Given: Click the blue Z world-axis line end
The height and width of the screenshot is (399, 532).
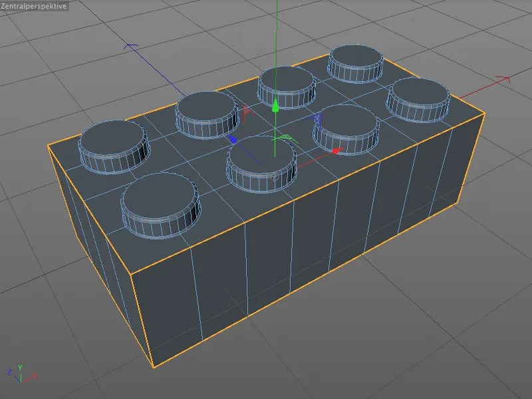Looking at the screenshot, I should click(x=130, y=46).
